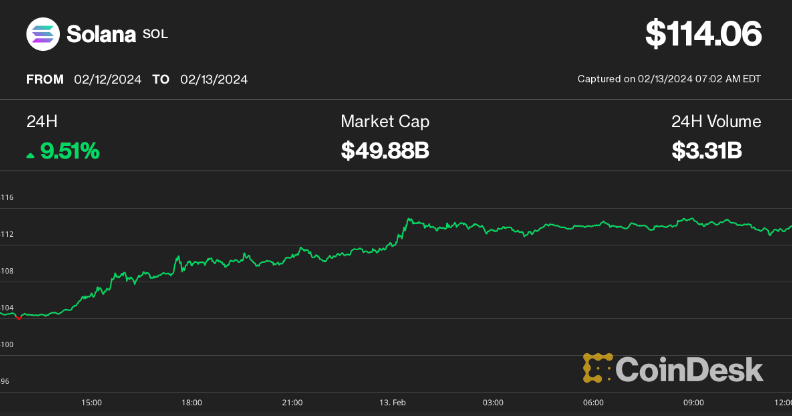The width and height of the screenshot is (792, 416).
Task: Click the FROM label
Action: coord(45,79)
